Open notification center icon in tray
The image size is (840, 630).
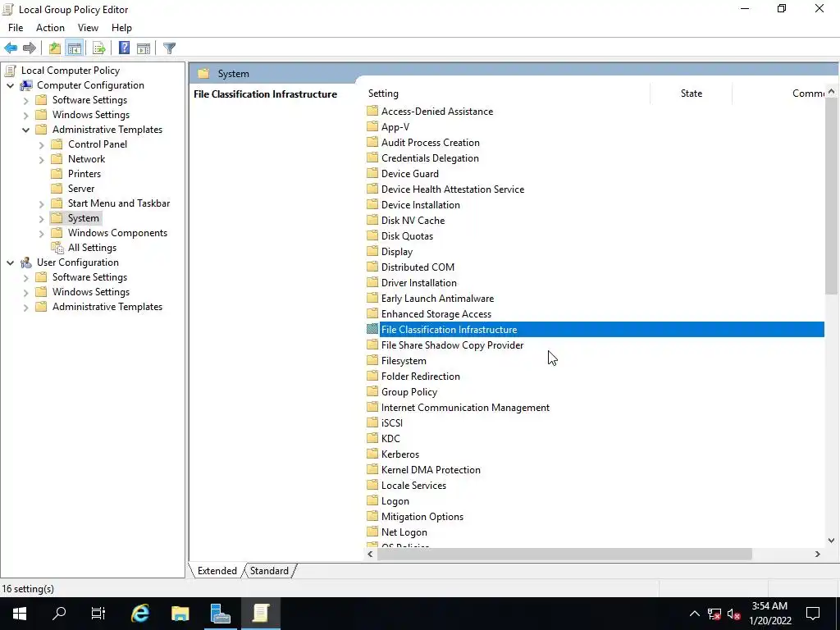pos(813,614)
